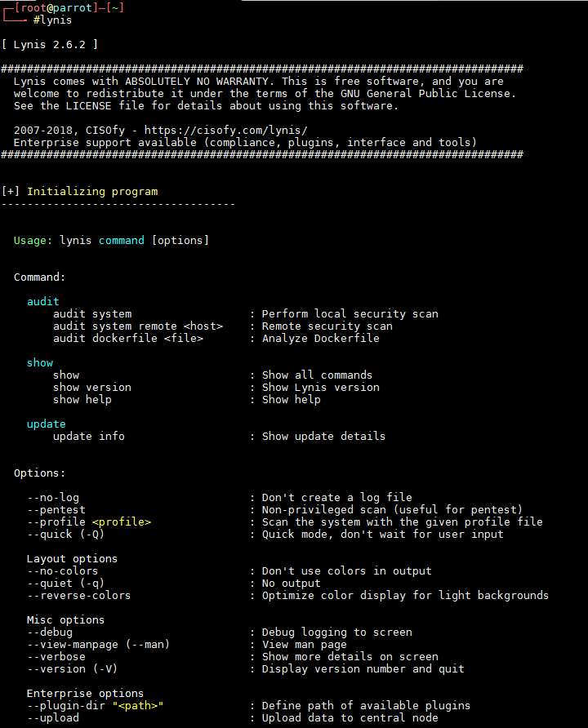Screen dimensions: 588x728
Task: Click 'Layout options' subheading
Action: (x=72, y=559)
